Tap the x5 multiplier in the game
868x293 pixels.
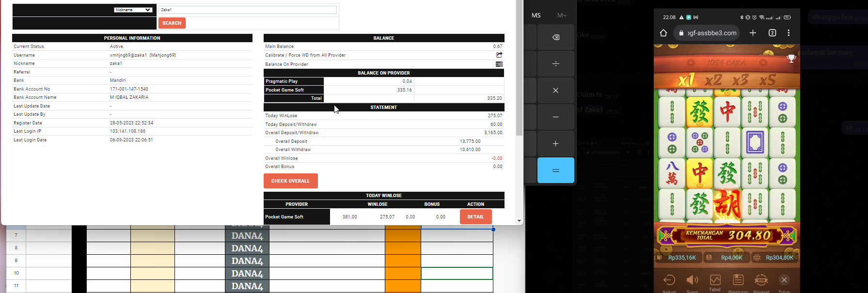pyautogui.click(x=768, y=79)
